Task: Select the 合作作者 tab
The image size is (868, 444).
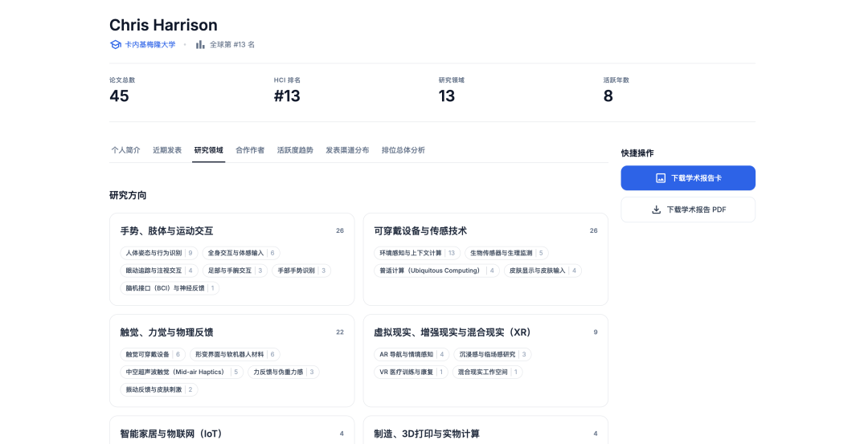Action: click(x=250, y=150)
